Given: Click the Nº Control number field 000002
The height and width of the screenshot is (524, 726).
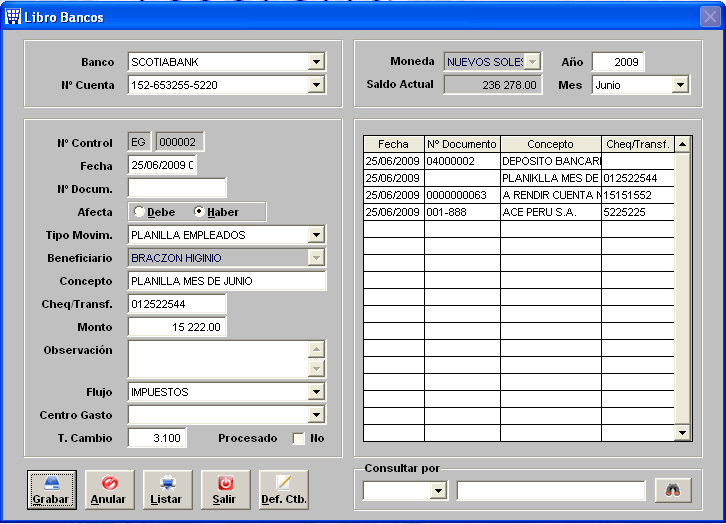Looking at the screenshot, I should pos(180,142).
